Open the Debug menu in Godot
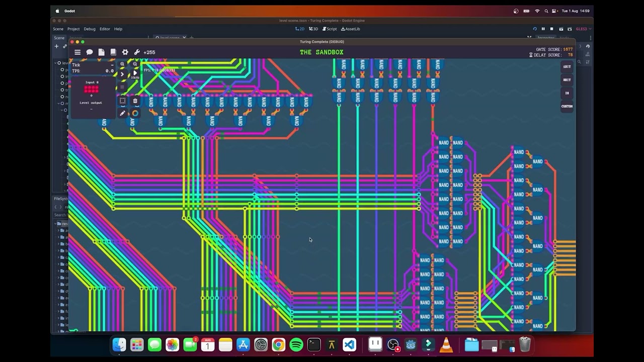644x362 pixels. pyautogui.click(x=90, y=29)
